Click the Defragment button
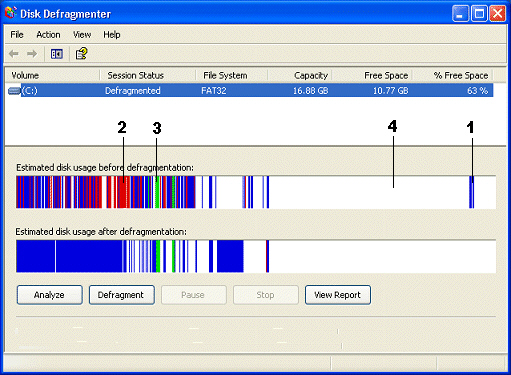 point(121,295)
